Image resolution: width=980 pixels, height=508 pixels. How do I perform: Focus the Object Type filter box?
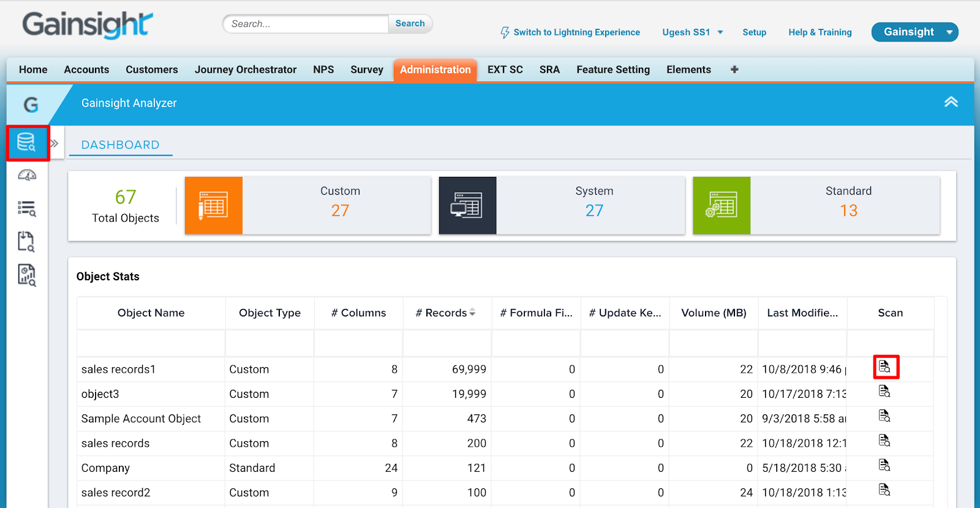pos(269,343)
